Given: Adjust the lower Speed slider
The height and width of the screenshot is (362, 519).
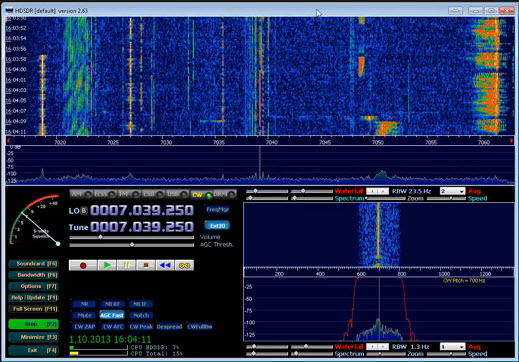Looking at the screenshot, I should 446,354.
